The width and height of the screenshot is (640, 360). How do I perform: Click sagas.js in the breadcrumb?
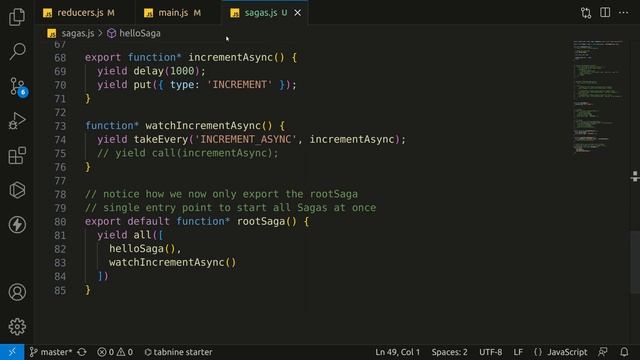tap(78, 33)
